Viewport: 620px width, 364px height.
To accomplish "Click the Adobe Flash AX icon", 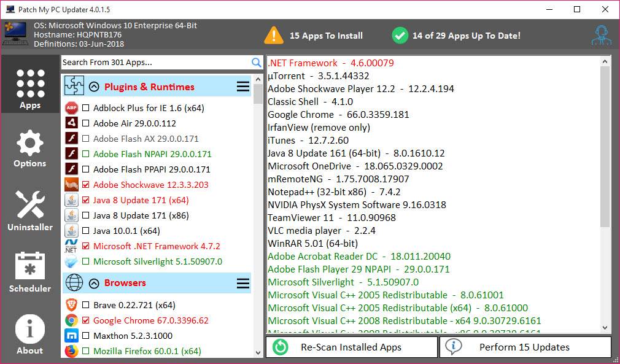I will click(72, 139).
